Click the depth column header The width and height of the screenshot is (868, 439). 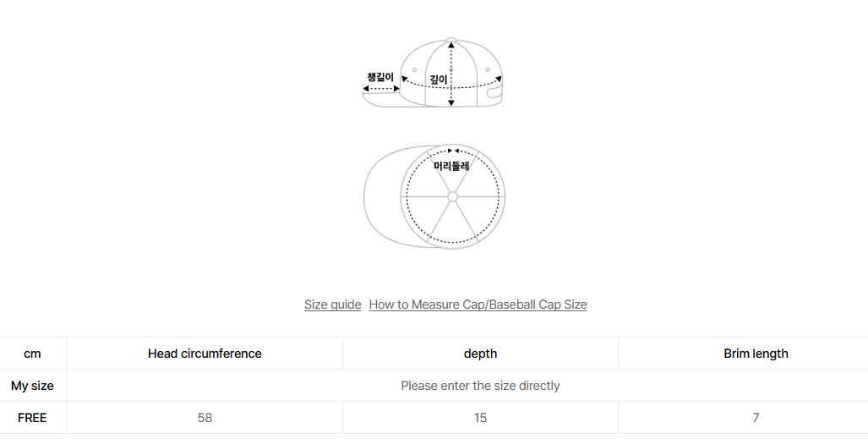(x=480, y=354)
